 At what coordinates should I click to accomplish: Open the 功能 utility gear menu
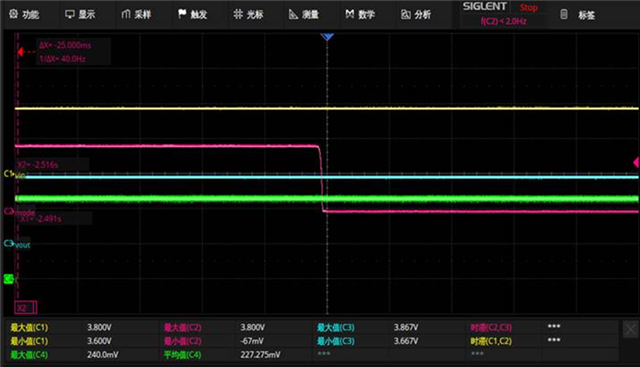coord(13,14)
